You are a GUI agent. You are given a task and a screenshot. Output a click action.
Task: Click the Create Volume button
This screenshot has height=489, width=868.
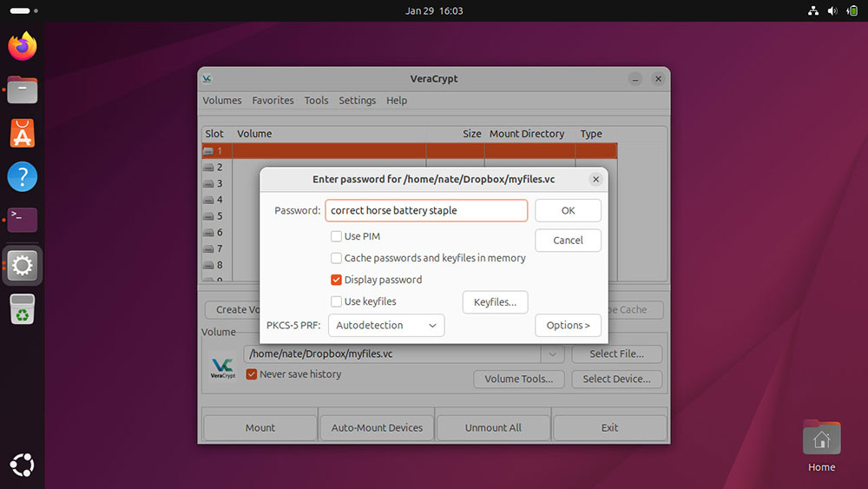(233, 309)
